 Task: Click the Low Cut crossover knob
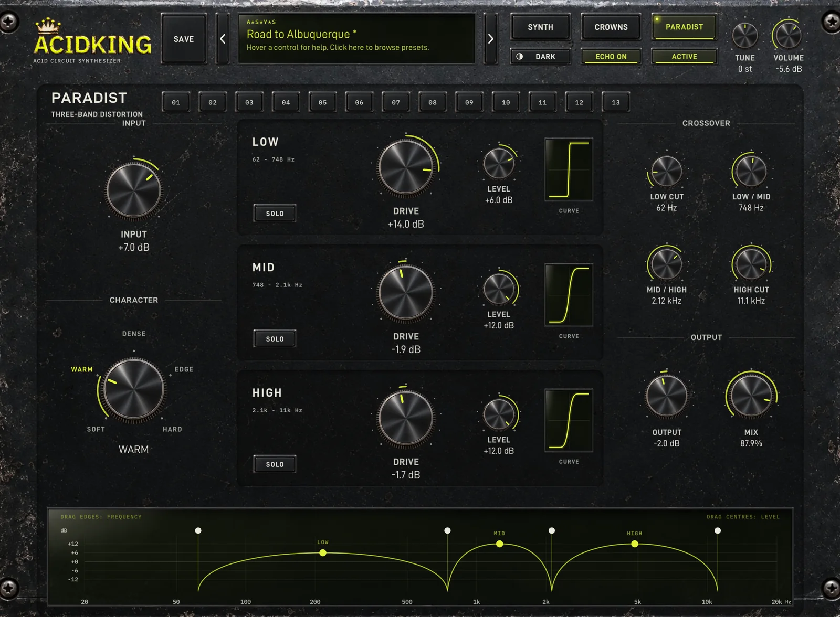pyautogui.click(x=667, y=172)
